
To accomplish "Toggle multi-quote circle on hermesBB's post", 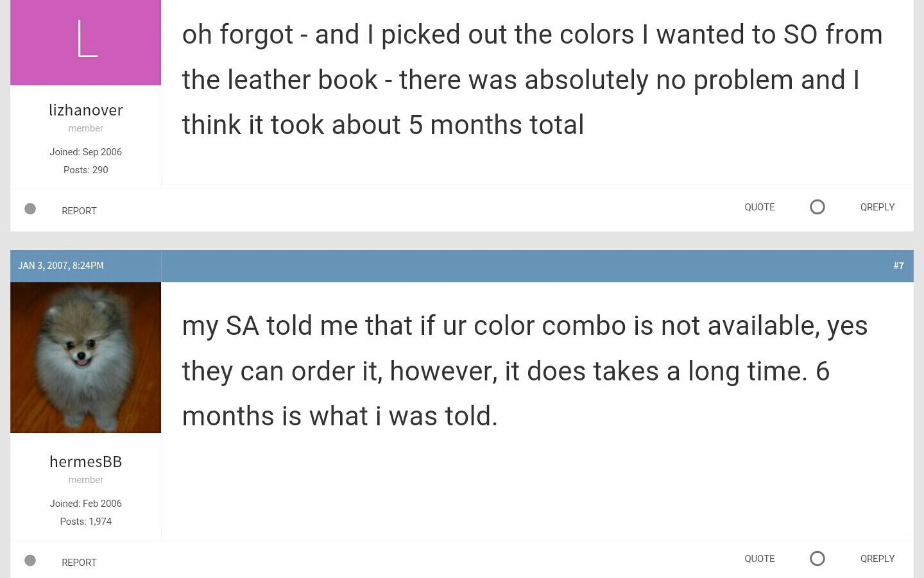I will 817,558.
